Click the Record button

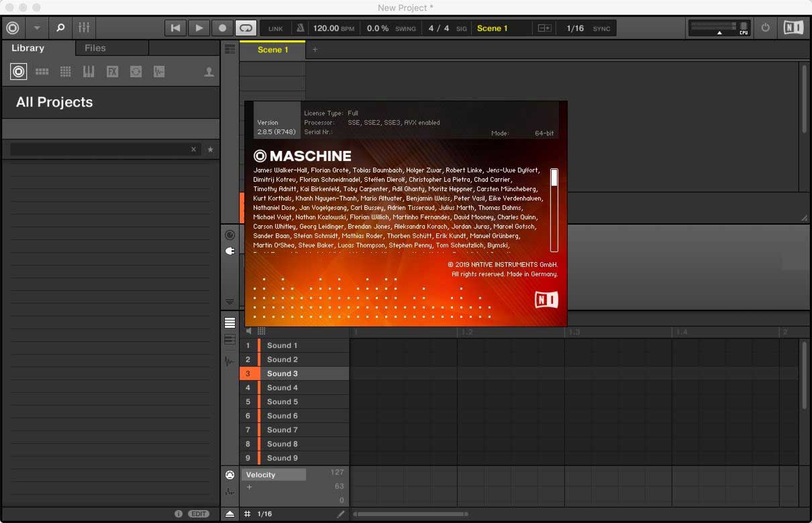coord(222,28)
